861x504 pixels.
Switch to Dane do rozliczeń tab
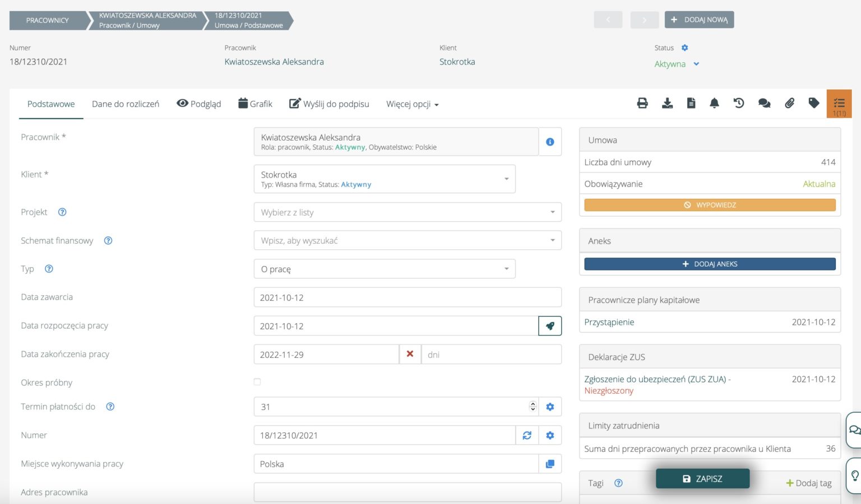(x=126, y=104)
